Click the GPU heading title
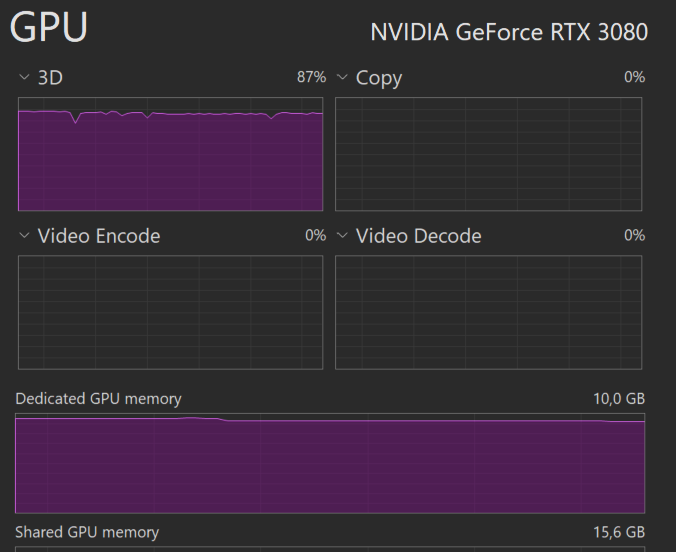Viewport: 676px width, 552px height. [49, 27]
